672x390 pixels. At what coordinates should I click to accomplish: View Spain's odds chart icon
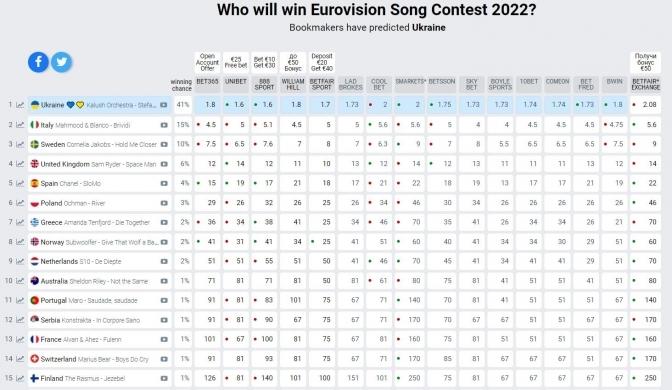[20, 183]
